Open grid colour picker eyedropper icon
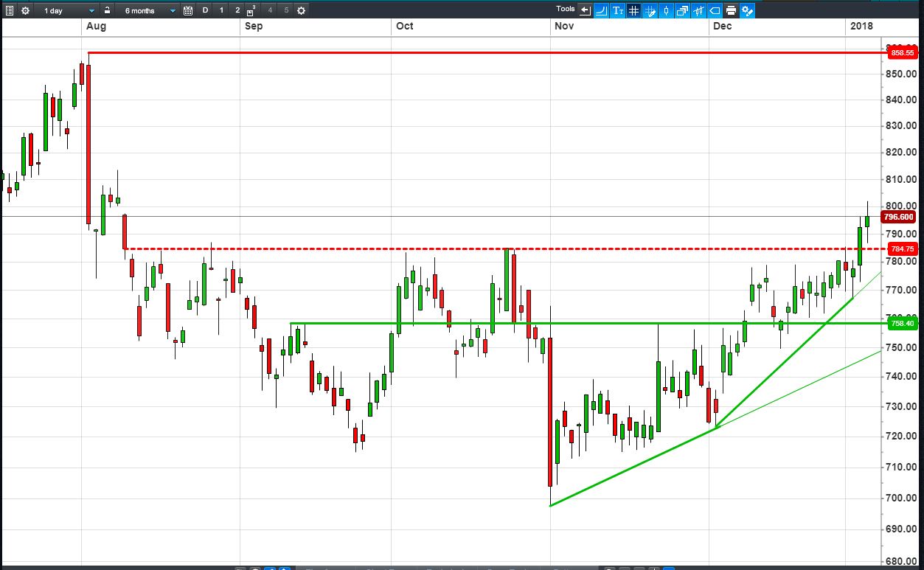Viewport: 924px width, 570px height. tap(650, 10)
